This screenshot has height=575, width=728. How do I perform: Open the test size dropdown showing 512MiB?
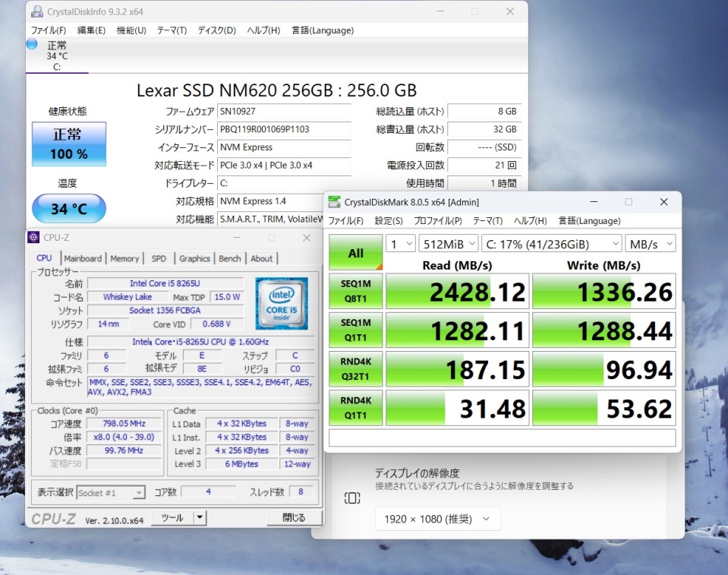[448, 244]
